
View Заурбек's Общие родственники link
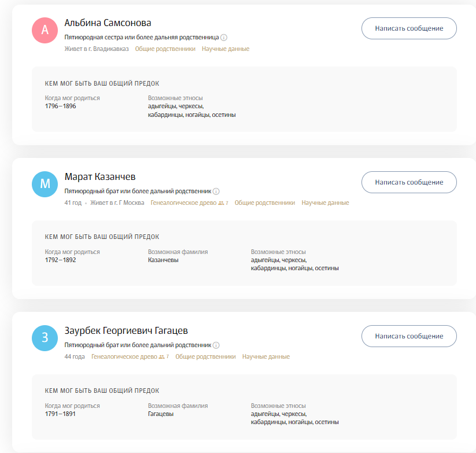205,357
